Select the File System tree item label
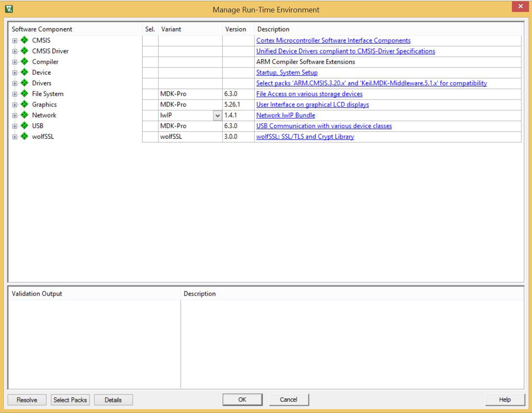 pos(48,94)
